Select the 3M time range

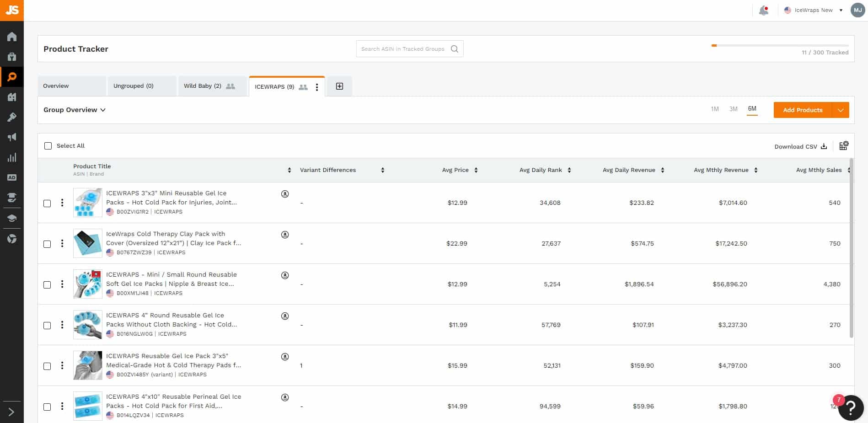pos(734,109)
